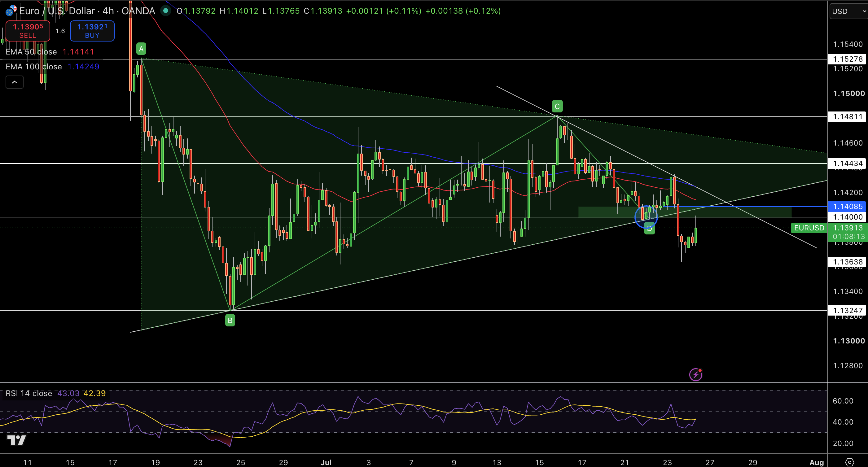Click the Aug date label on time axis
The width and height of the screenshot is (868, 467).
[817, 462]
